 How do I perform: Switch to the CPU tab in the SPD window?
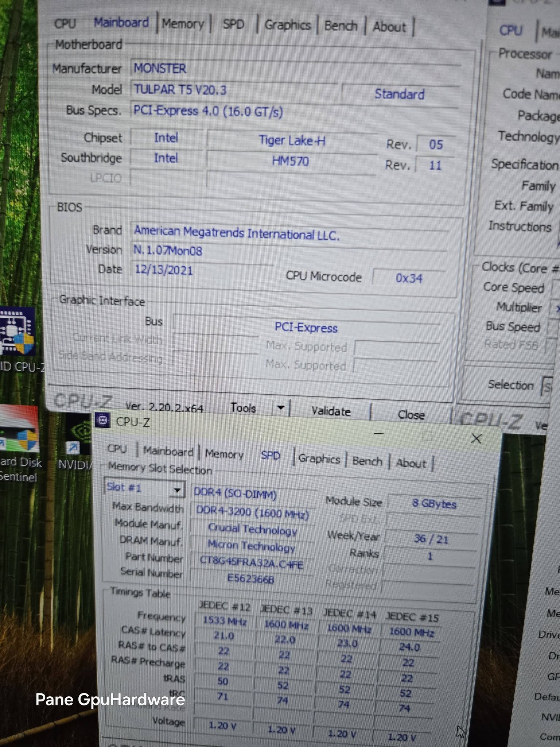pos(117,449)
